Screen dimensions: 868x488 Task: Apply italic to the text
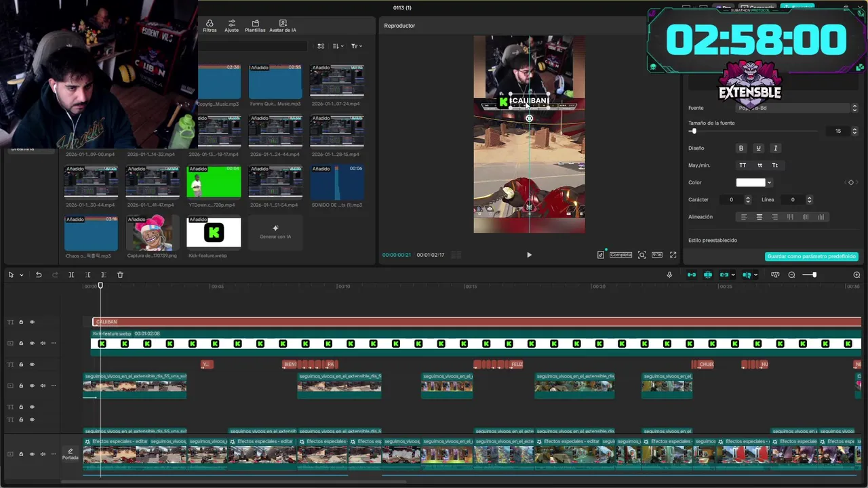tap(775, 148)
